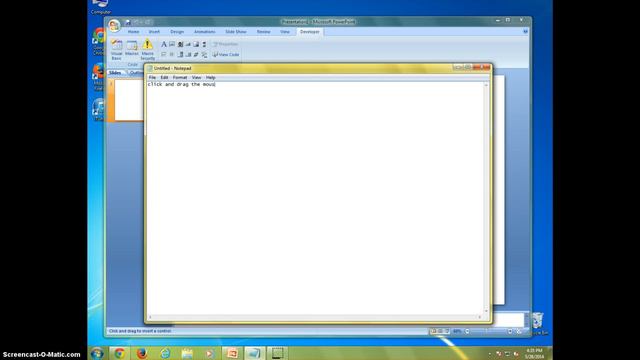Open the Windows Start menu

[x=97, y=353]
